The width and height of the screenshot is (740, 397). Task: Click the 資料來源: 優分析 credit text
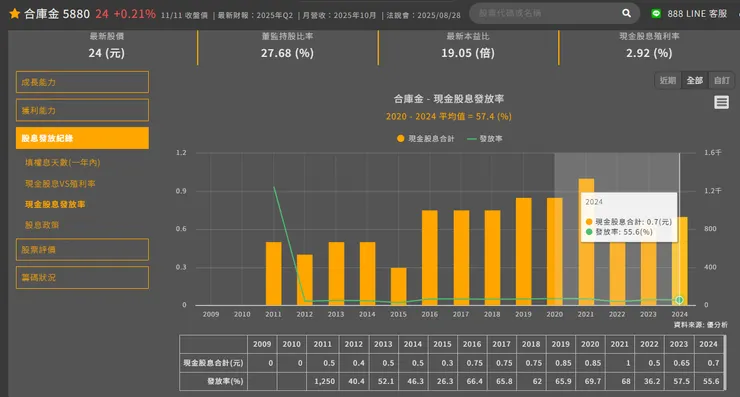700,325
